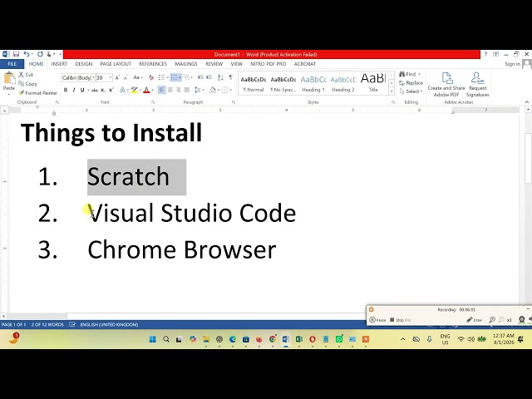Cut the selected text
532x399 pixels.
click(26, 75)
